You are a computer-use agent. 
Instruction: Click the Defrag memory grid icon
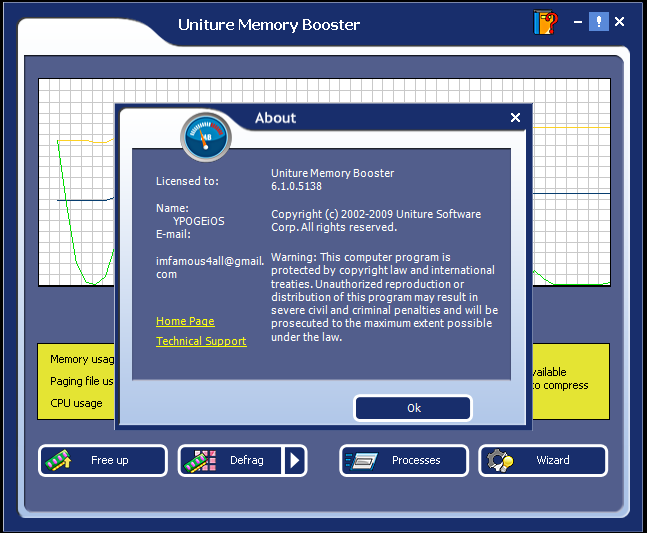tap(200, 460)
